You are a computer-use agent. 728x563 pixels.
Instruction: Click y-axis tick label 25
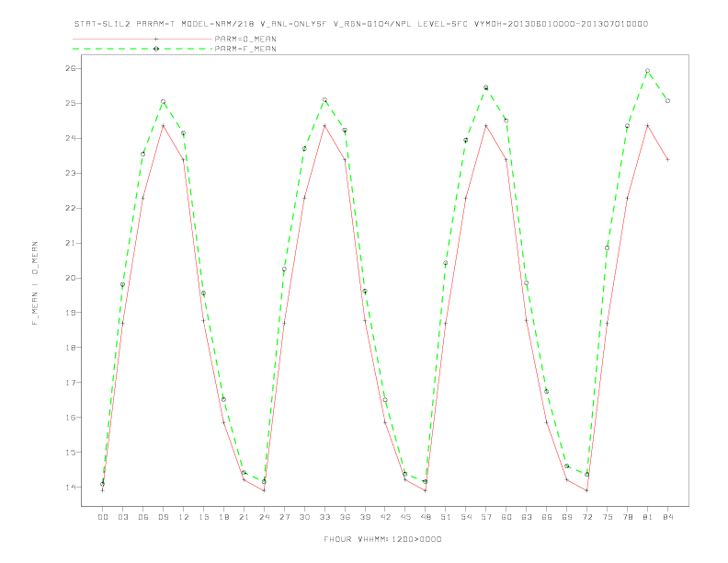coord(71,103)
